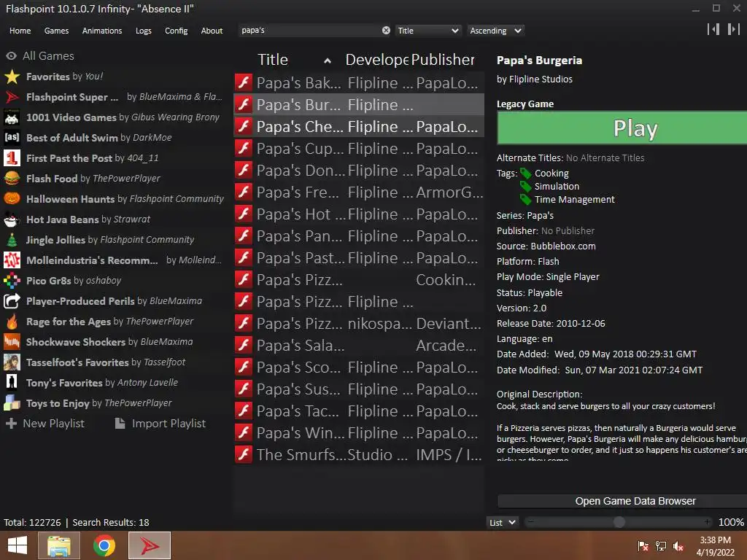
Task: Click the green Play button
Action: pyautogui.click(x=622, y=128)
